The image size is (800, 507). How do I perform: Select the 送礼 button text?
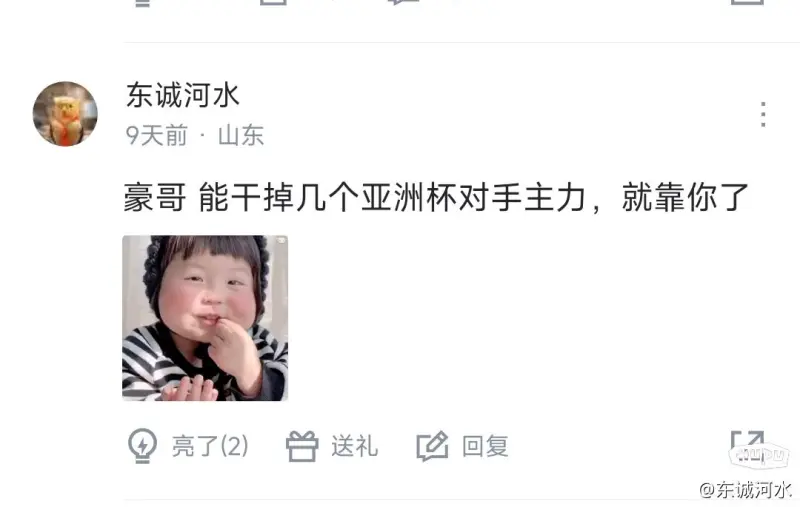click(355, 446)
